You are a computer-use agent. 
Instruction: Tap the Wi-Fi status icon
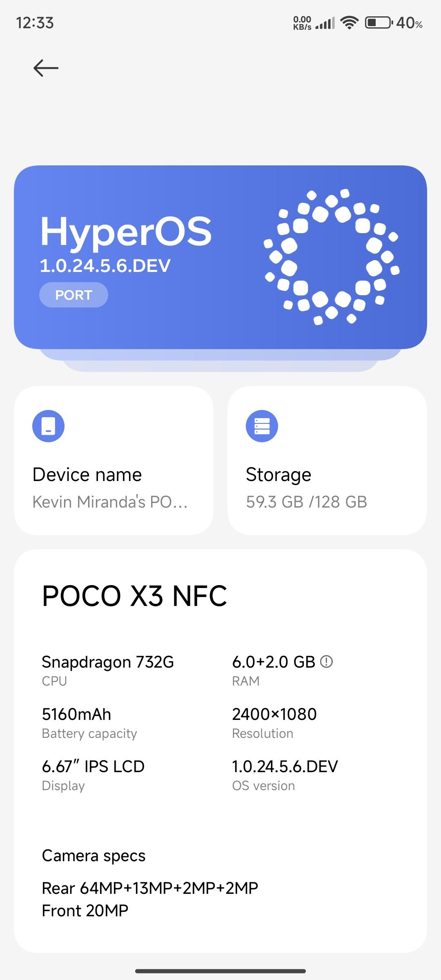349,22
